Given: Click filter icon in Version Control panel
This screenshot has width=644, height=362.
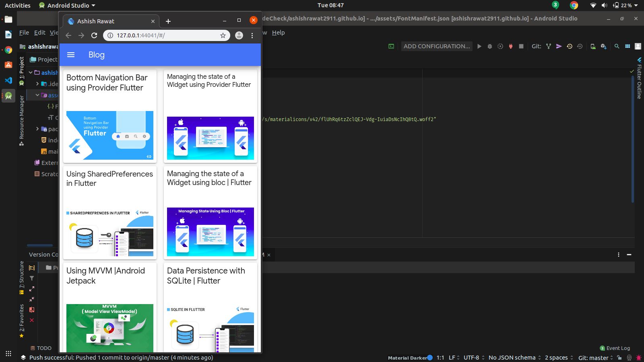Looking at the screenshot, I should (x=32, y=278).
